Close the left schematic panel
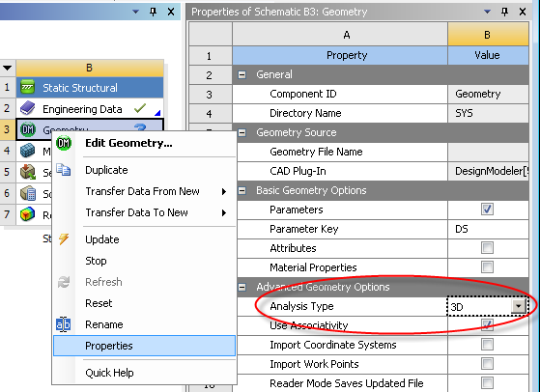 171,12
